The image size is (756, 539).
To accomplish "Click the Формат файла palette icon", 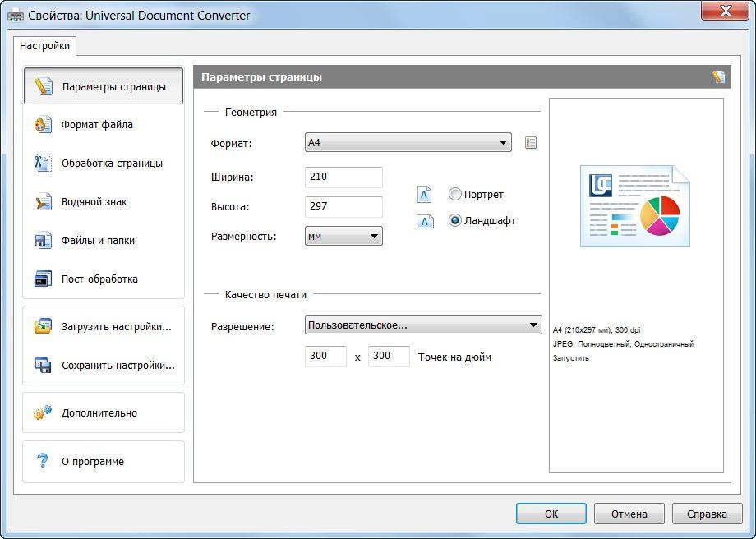I will coord(43,124).
